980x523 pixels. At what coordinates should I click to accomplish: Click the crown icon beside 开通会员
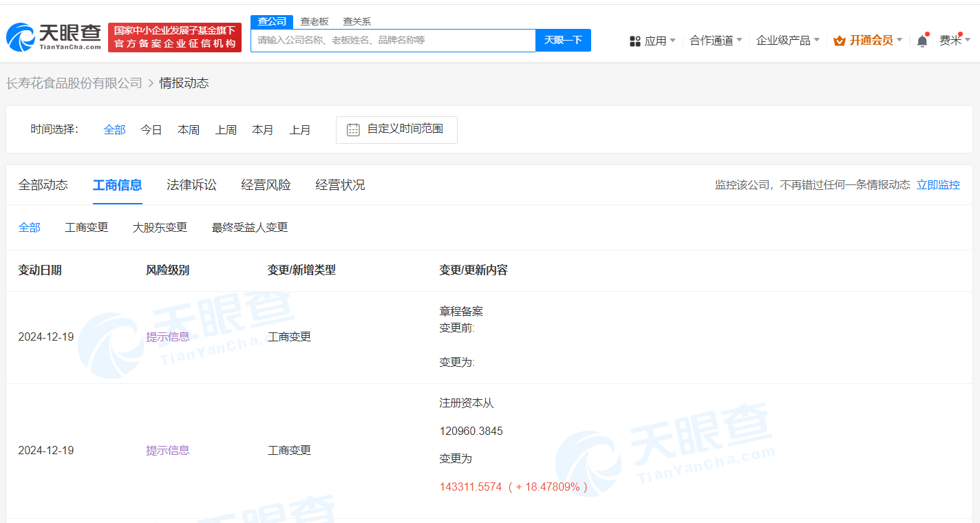click(839, 41)
